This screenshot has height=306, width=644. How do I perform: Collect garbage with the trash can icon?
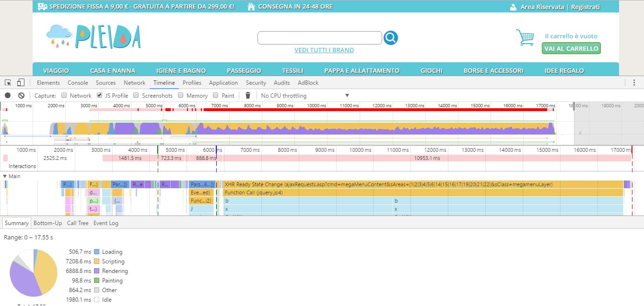[x=248, y=95]
